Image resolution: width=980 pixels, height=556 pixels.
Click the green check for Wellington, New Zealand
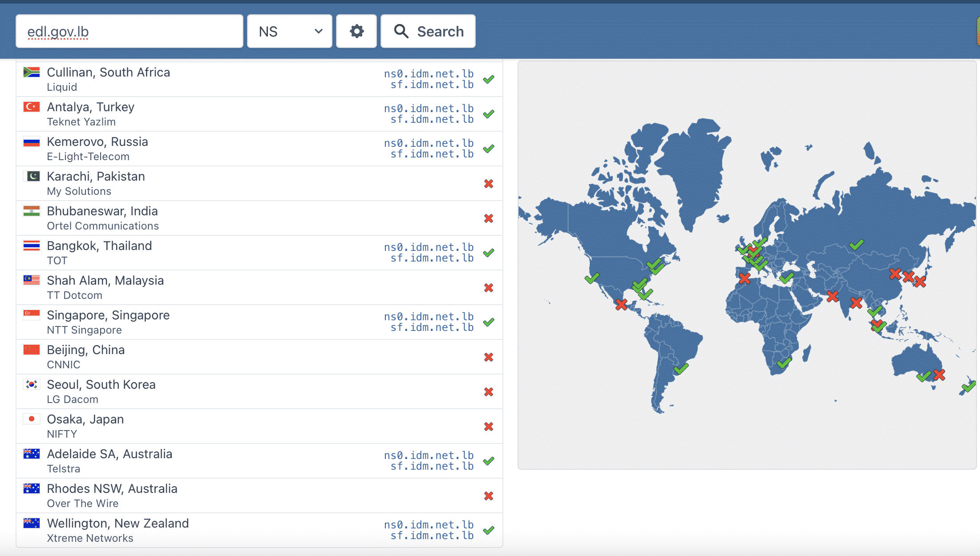(489, 530)
